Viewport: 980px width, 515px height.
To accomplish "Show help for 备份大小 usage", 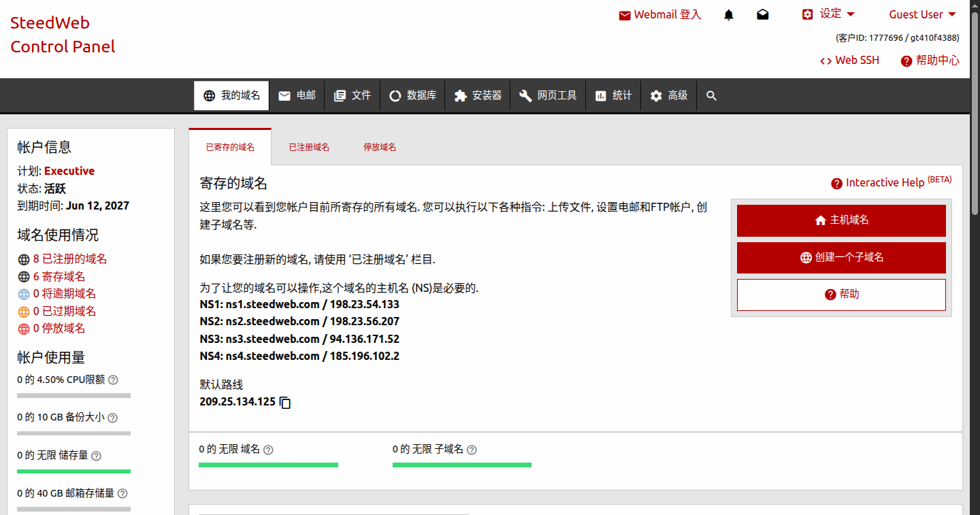I will coord(112,418).
